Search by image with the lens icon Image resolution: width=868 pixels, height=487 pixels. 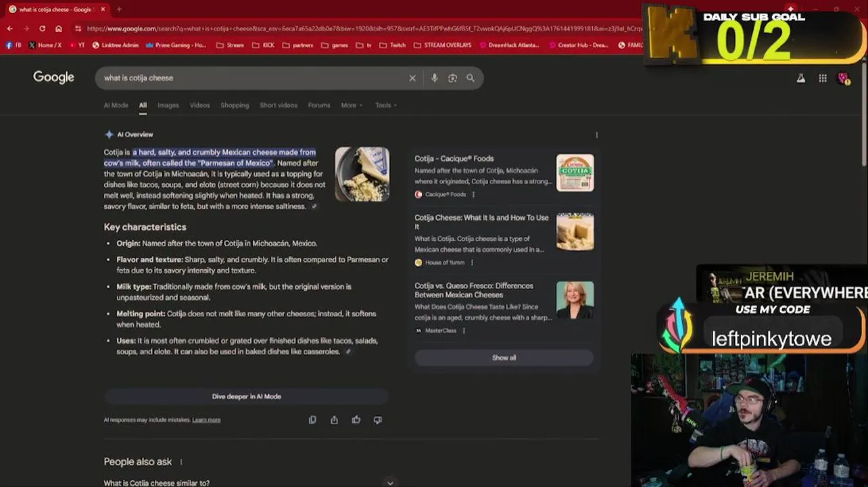pyautogui.click(x=452, y=78)
